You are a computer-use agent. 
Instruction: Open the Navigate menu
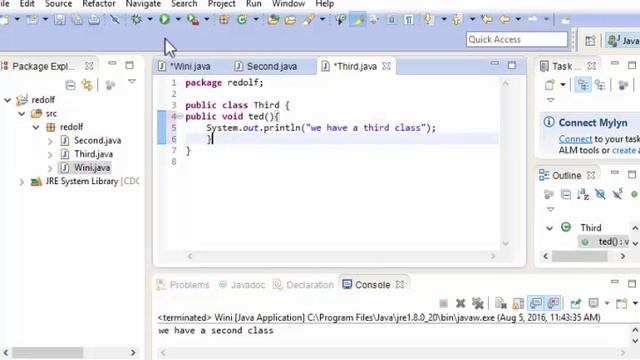[143, 4]
